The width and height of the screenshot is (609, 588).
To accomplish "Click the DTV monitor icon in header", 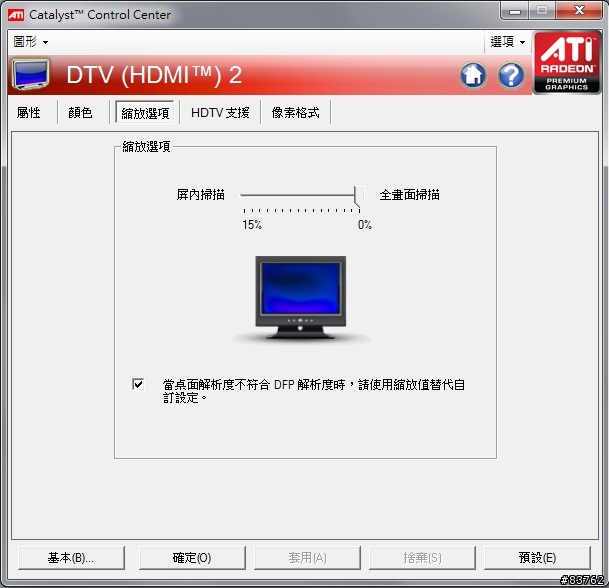I will coord(30,74).
